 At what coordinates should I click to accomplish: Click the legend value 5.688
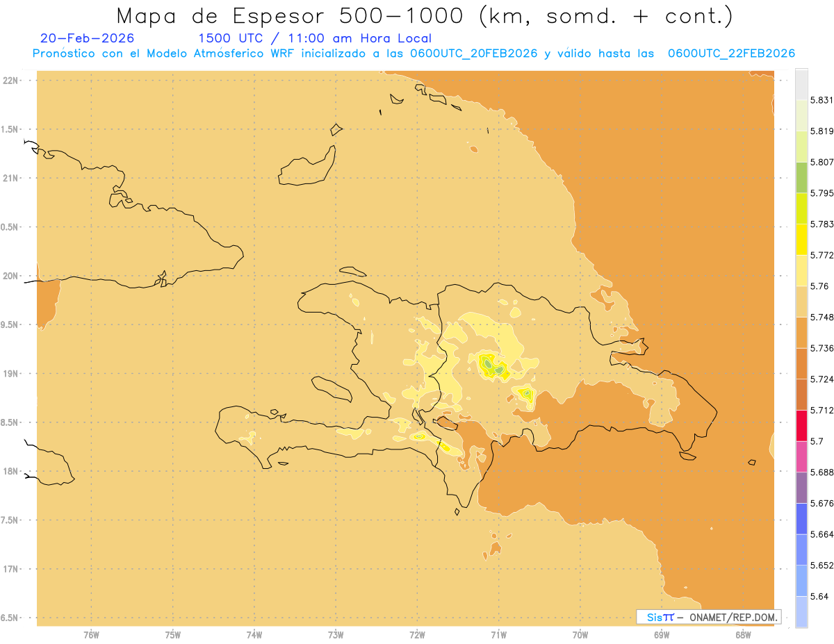point(821,472)
